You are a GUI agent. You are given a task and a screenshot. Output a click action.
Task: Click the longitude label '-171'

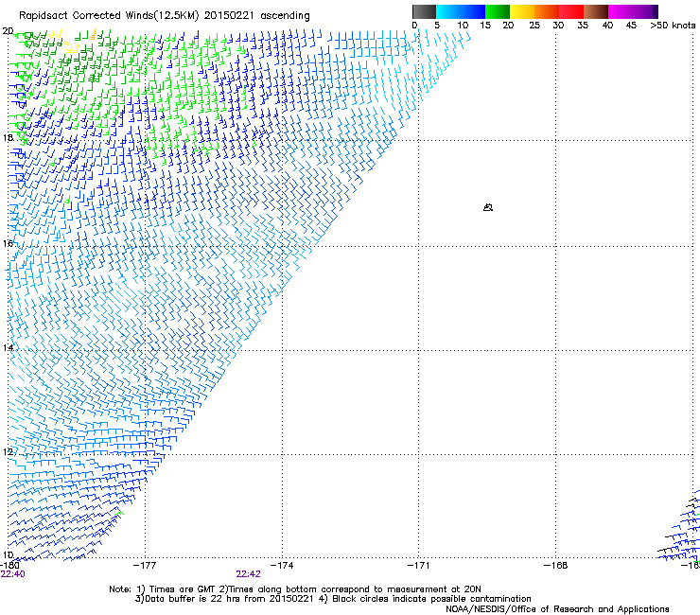(x=419, y=566)
